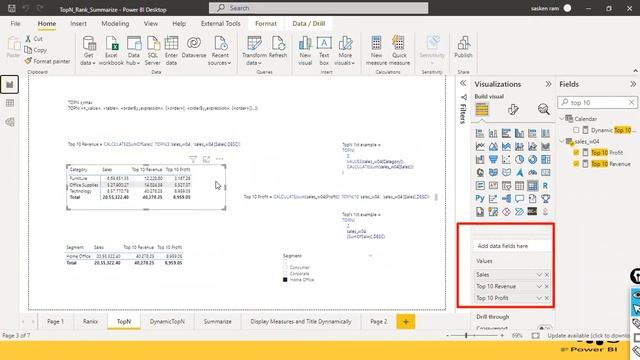Create a New measure

(x=376, y=51)
